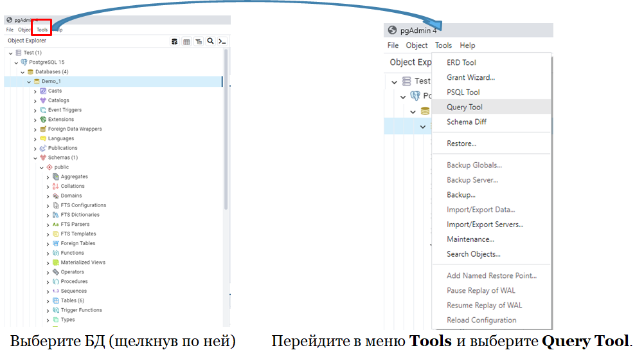Click the Sequences icon
644x359 pixels.
(55, 291)
